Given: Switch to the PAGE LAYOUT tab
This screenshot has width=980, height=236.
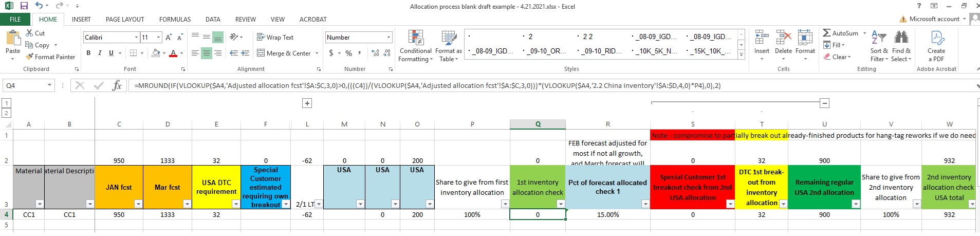Looking at the screenshot, I should pyautogui.click(x=125, y=20).
